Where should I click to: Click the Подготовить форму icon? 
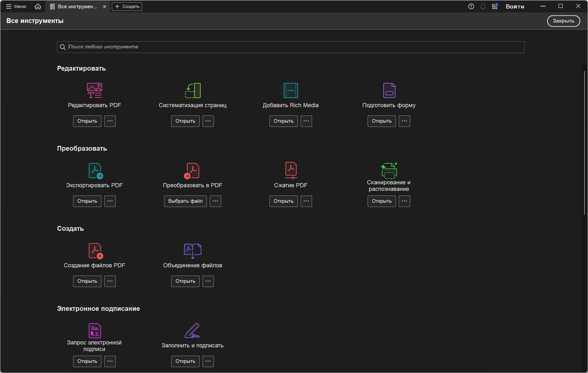tap(389, 90)
